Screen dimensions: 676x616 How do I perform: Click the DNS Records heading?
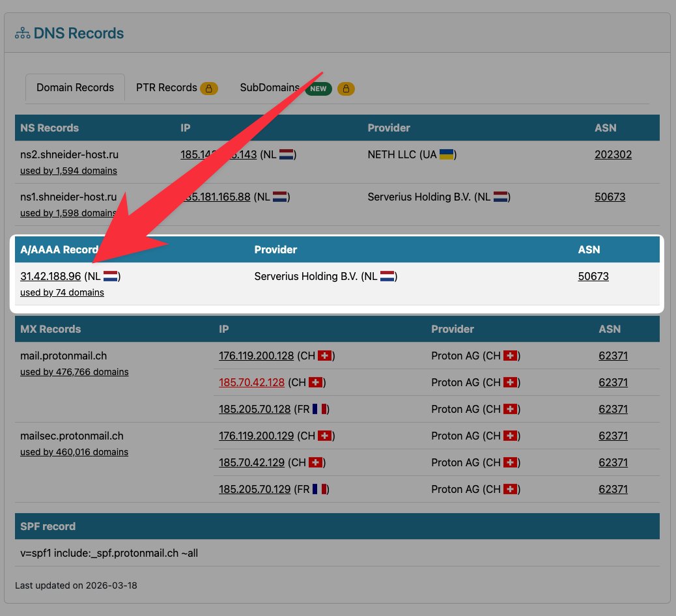pos(78,33)
